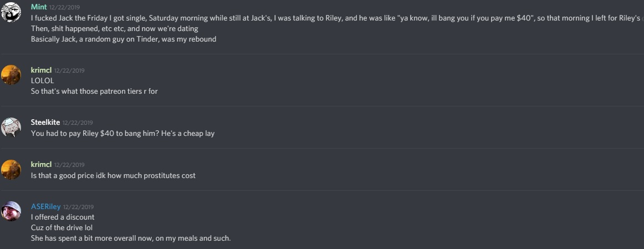Click the 'I offered a discount' message
The width and height of the screenshot is (644, 249).
point(63,217)
